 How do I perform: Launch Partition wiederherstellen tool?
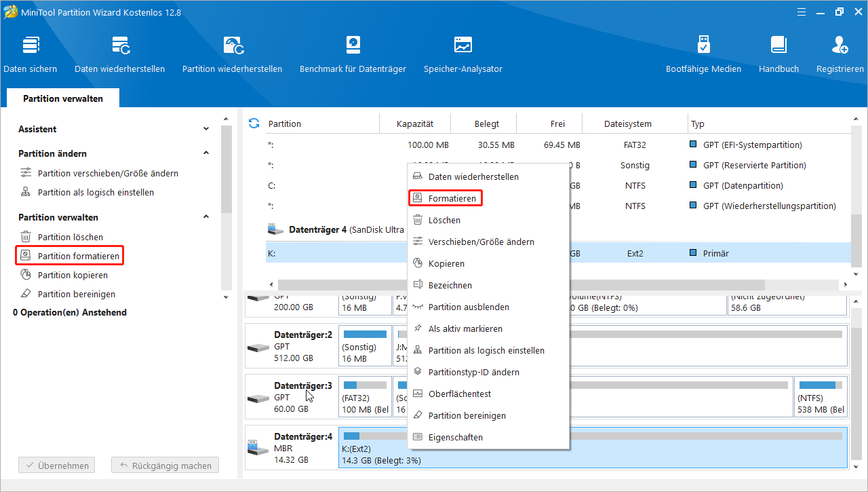coord(233,55)
